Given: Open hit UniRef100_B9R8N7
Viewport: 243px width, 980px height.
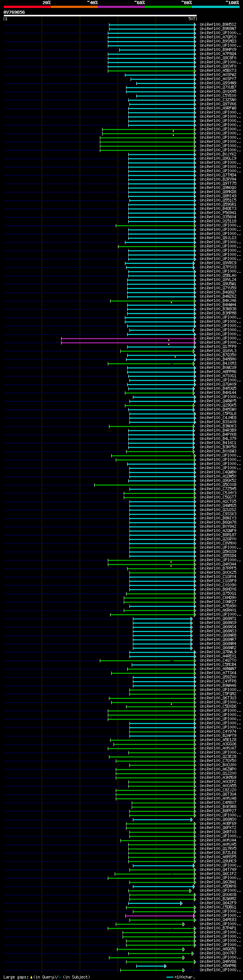Looking at the screenshot, I should (x=218, y=29).
